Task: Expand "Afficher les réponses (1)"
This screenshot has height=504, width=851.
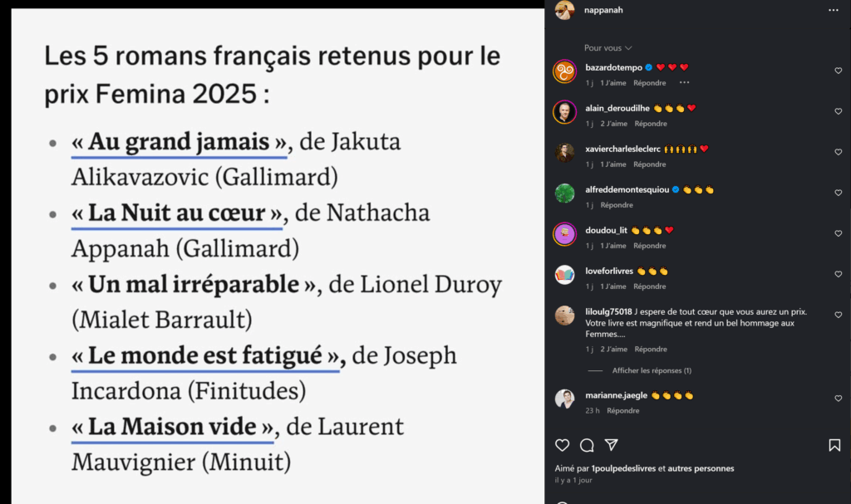Action: click(652, 370)
